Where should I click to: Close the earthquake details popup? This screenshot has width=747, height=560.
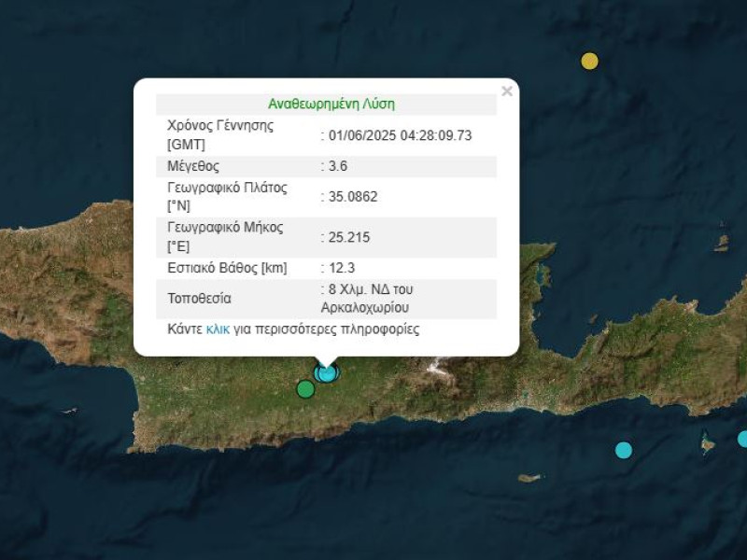point(507,91)
